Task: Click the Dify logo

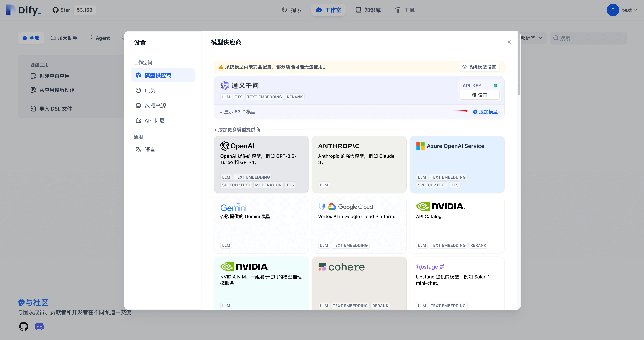Action: pos(24,10)
